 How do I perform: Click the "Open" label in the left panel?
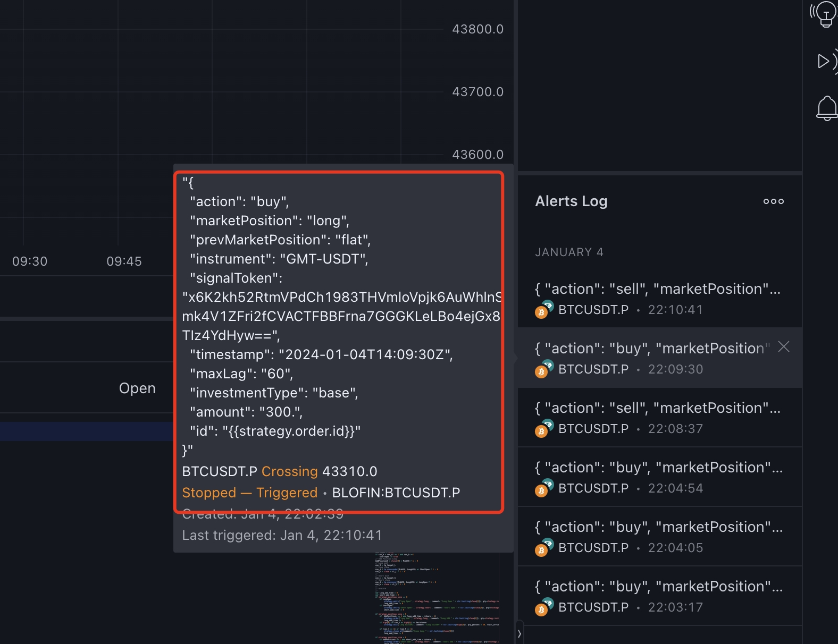137,388
